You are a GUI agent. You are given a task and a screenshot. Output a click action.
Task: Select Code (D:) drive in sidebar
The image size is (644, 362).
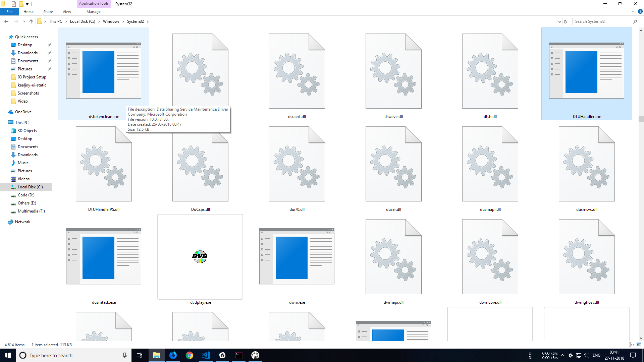26,195
